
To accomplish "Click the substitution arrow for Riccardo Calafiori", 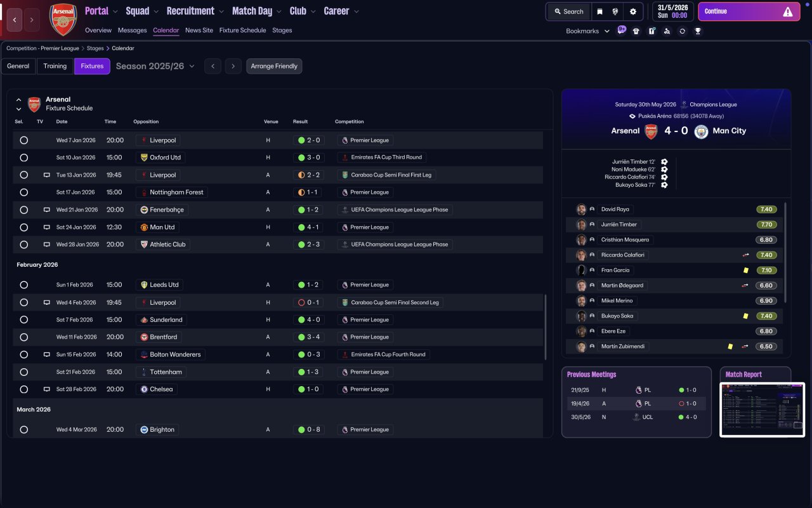I will pyautogui.click(x=746, y=255).
